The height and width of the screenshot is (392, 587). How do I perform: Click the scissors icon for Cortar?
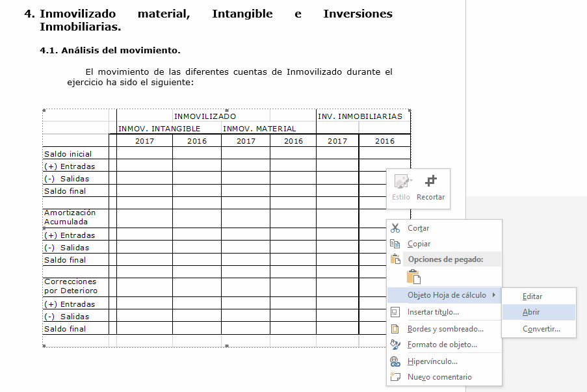pyautogui.click(x=395, y=228)
